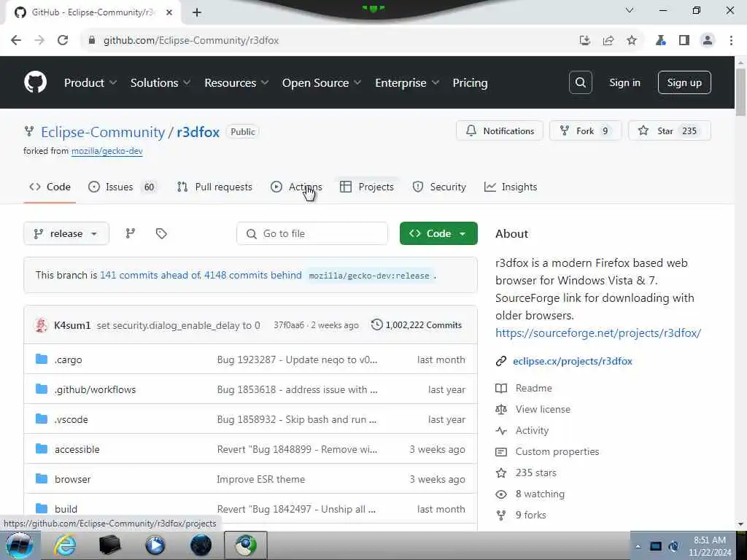Open the Issues tab

122,187
